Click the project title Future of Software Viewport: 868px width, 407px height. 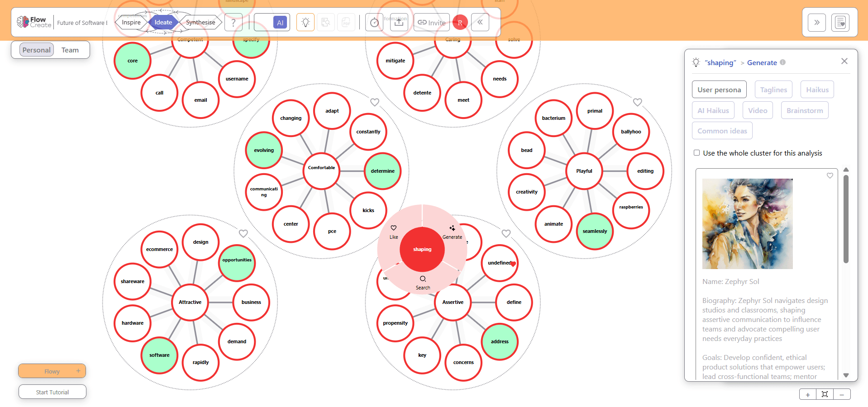pos(82,23)
